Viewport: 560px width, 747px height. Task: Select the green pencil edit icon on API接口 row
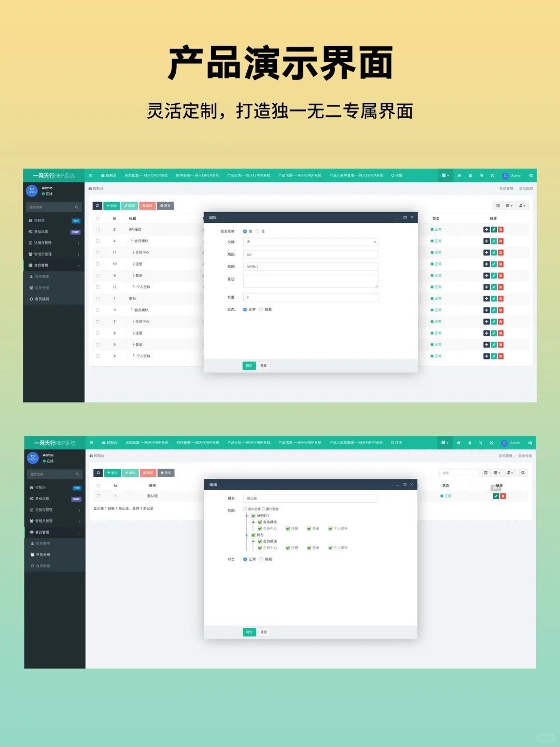493,229
